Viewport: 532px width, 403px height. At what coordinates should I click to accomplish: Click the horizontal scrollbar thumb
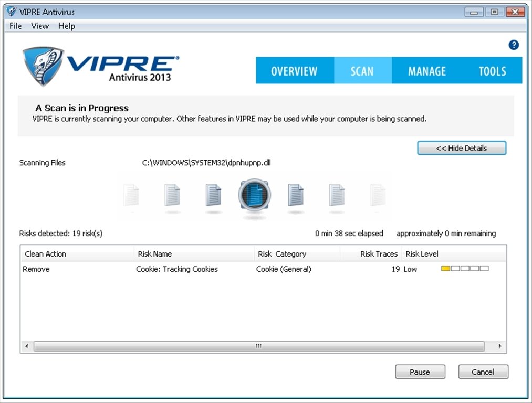click(x=259, y=346)
